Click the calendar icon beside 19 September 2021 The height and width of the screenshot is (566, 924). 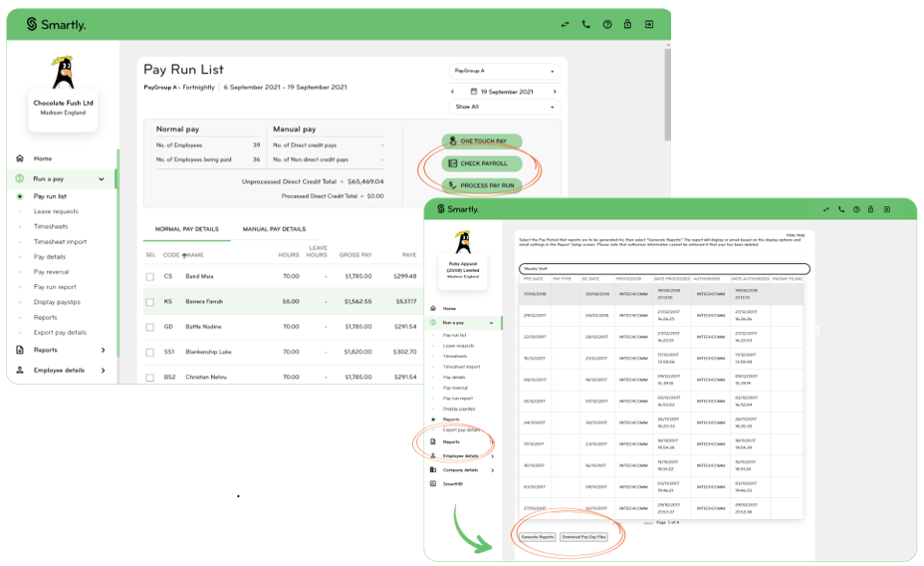(x=473, y=92)
